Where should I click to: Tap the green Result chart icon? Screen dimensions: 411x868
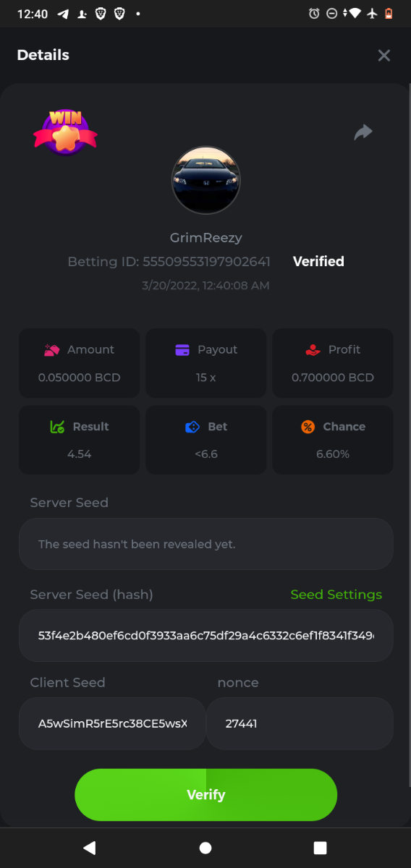57,427
